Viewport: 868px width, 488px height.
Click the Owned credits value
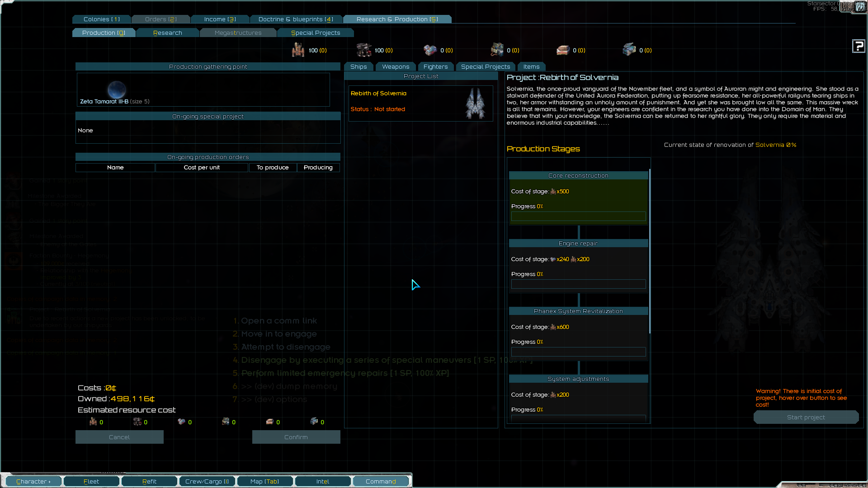(132, 399)
